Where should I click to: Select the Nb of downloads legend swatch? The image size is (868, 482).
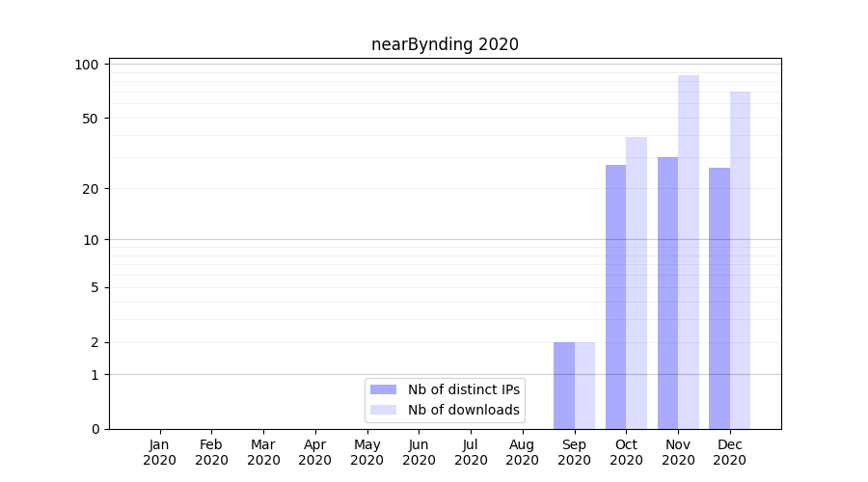coord(383,410)
